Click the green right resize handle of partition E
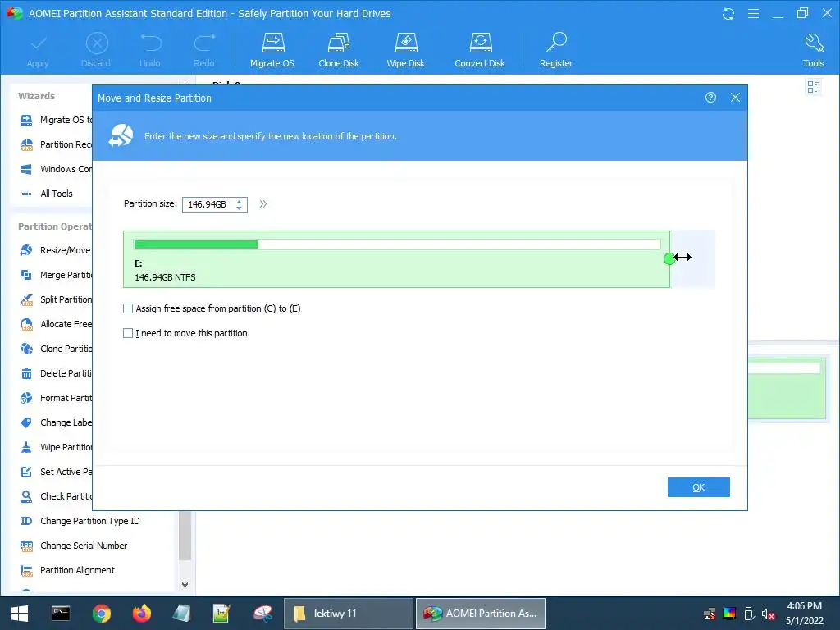The height and width of the screenshot is (630, 840). coord(669,259)
